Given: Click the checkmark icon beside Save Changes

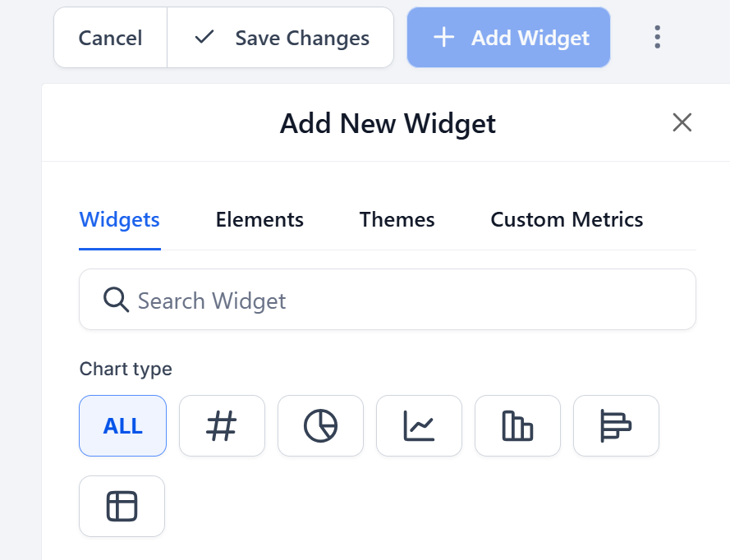Looking at the screenshot, I should (204, 37).
